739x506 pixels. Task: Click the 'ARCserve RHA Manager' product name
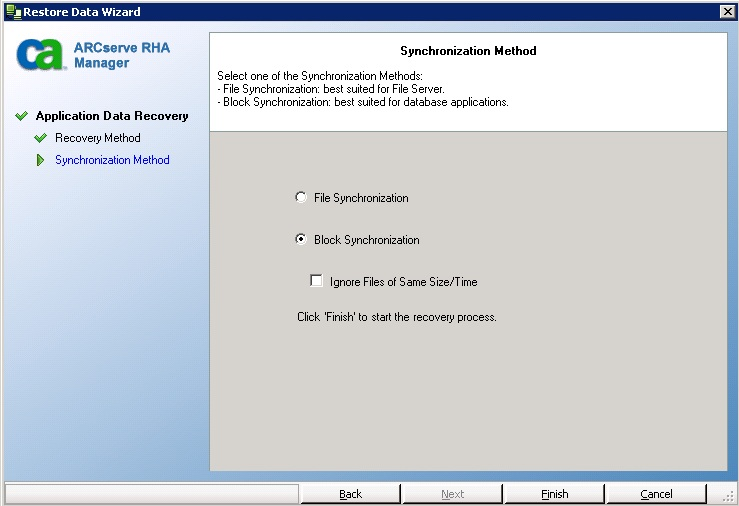(122, 55)
